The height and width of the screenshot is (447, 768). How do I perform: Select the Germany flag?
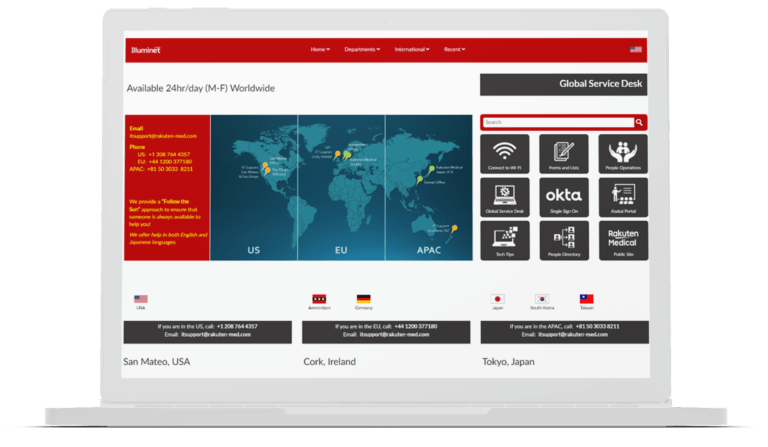pos(363,299)
